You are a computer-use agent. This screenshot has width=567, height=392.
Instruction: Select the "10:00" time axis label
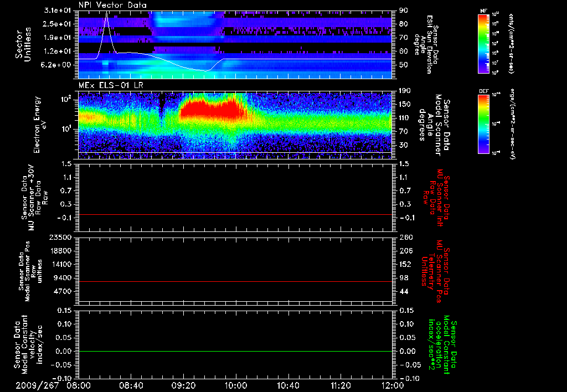236,385
